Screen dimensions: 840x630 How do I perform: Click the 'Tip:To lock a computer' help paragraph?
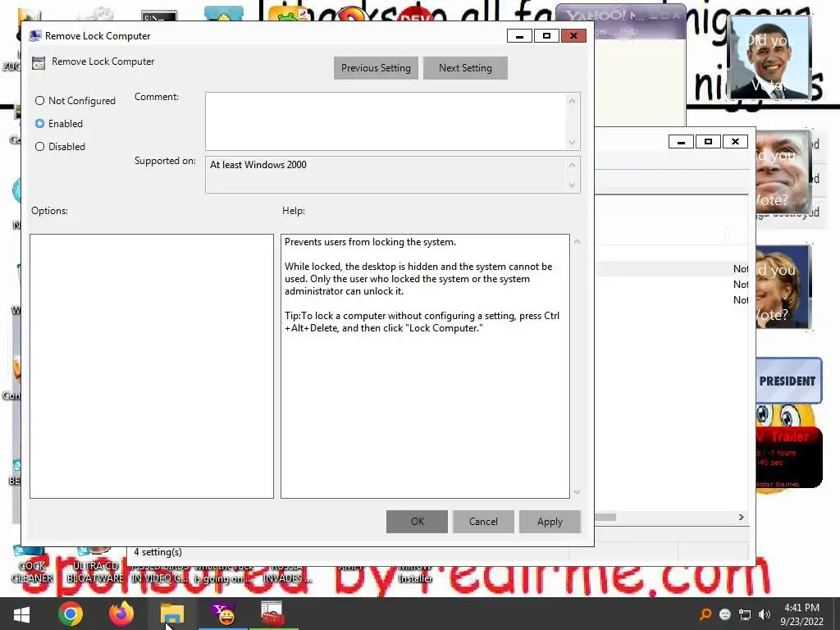[x=422, y=322]
